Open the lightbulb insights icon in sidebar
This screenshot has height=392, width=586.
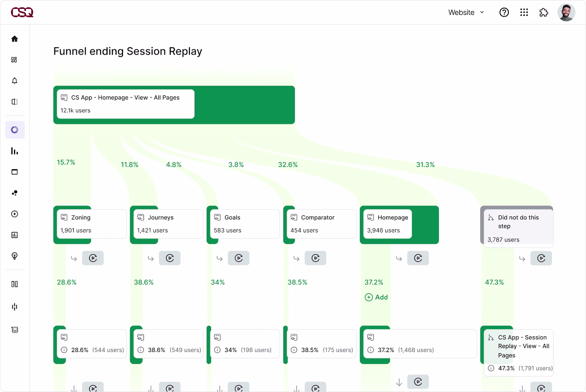15,256
